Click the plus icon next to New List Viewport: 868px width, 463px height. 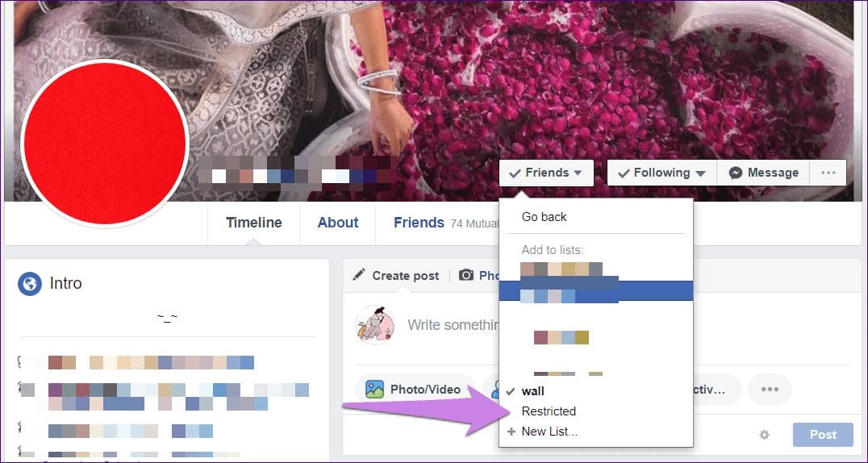click(x=511, y=432)
